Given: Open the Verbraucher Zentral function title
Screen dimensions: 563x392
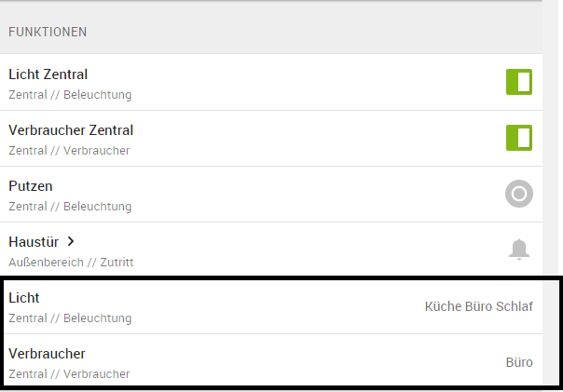Looking at the screenshot, I should click(71, 130).
